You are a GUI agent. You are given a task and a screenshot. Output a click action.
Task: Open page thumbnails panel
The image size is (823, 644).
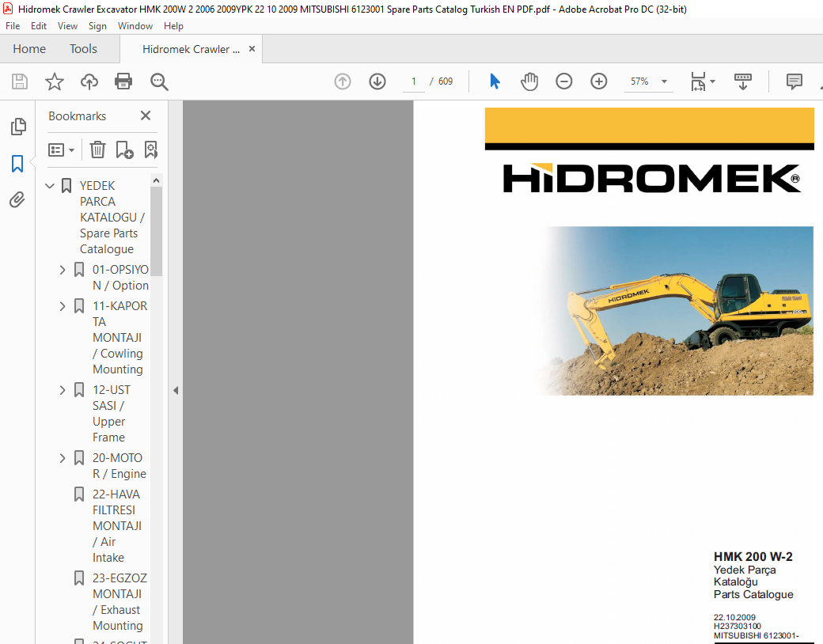tap(18, 127)
